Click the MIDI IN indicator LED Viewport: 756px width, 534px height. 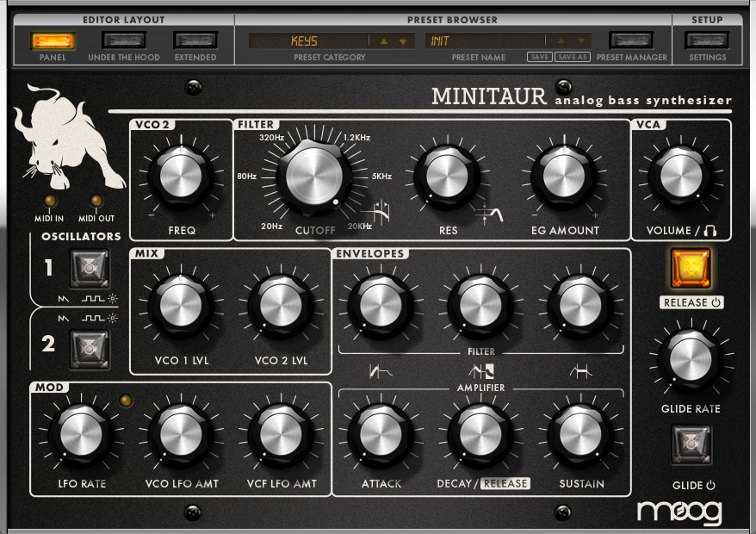[50, 201]
